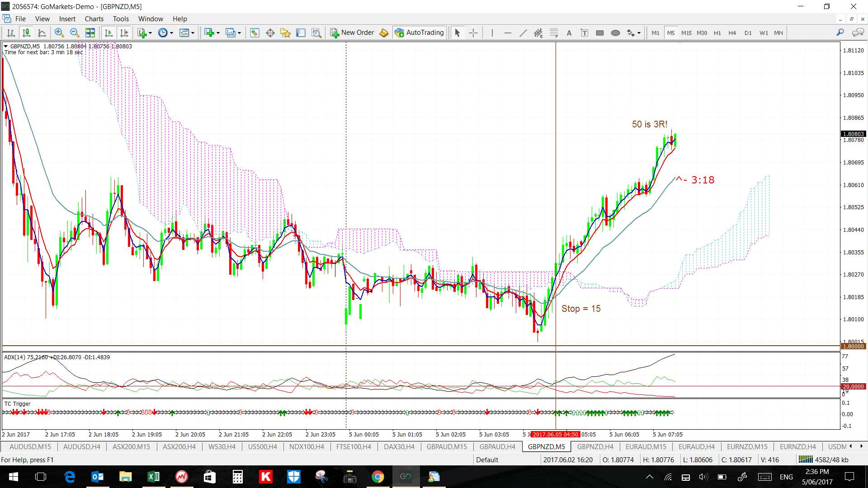The width and height of the screenshot is (868, 488).
Task: Switch timeframe to H1
Action: (x=717, y=33)
